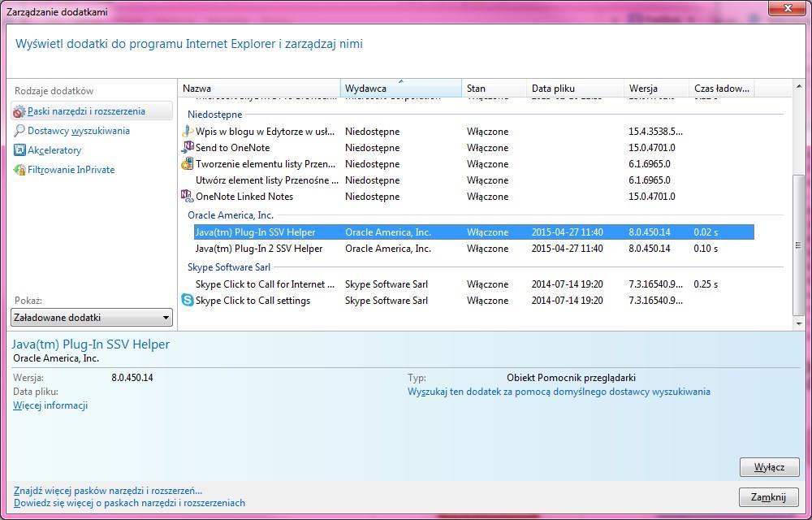
Task: Select the Wpis w blogu w Edytorze row
Action: click(x=467, y=132)
